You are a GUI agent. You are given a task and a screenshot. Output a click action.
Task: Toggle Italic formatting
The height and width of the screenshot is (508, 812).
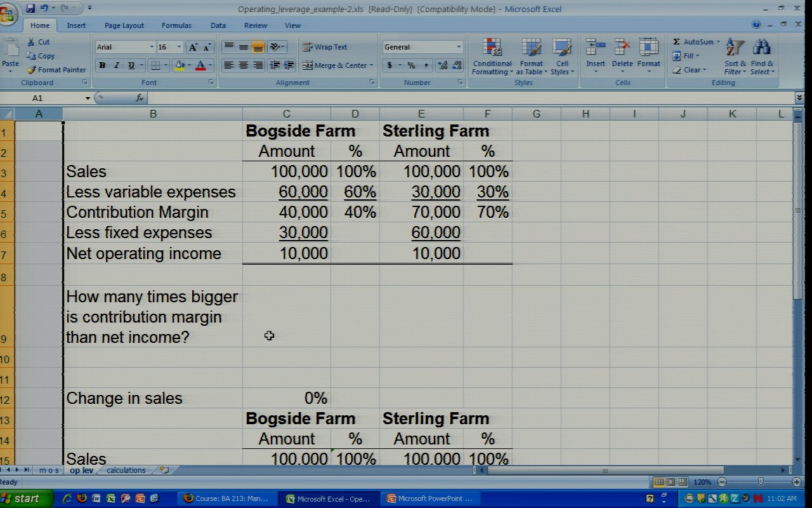[117, 65]
